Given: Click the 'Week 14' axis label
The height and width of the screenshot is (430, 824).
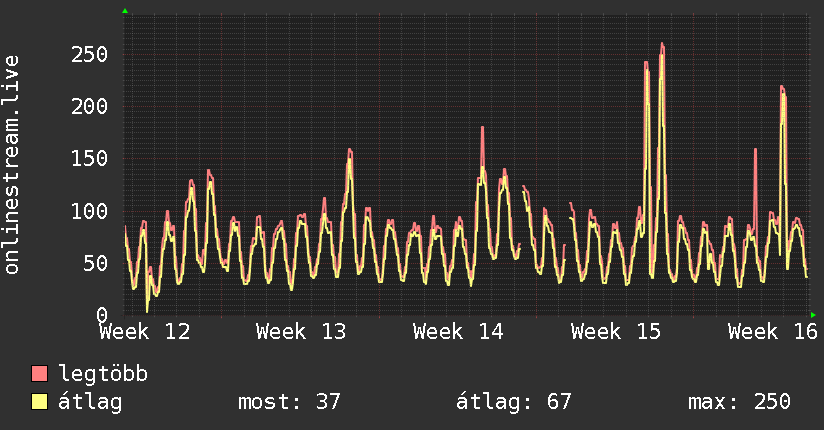Looking at the screenshot, I should click(458, 332).
